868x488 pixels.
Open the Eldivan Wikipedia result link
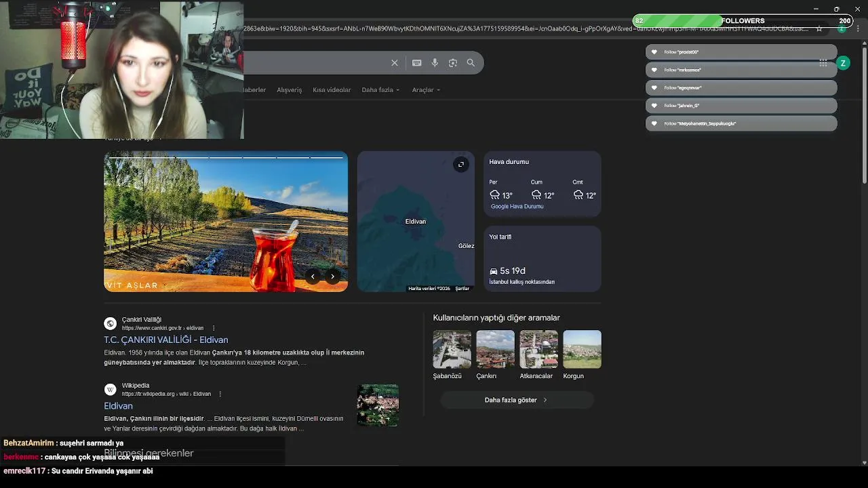pos(118,406)
